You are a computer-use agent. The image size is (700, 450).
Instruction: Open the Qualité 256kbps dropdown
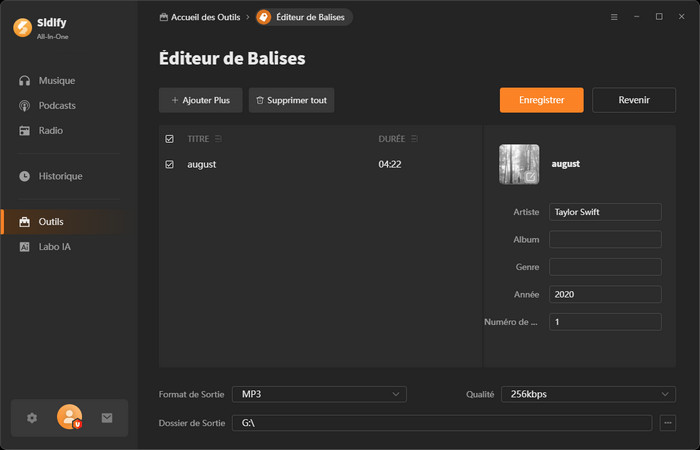pos(587,394)
